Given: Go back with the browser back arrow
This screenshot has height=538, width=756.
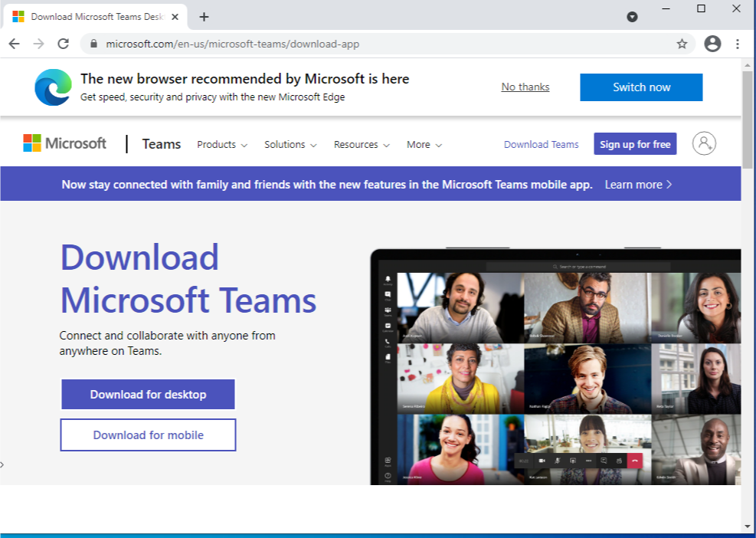Looking at the screenshot, I should tap(14, 44).
